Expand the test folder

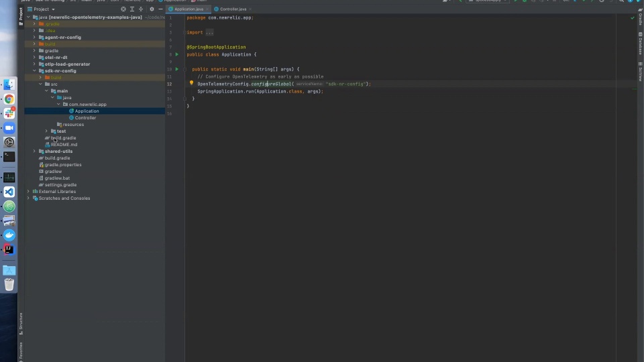(x=46, y=131)
